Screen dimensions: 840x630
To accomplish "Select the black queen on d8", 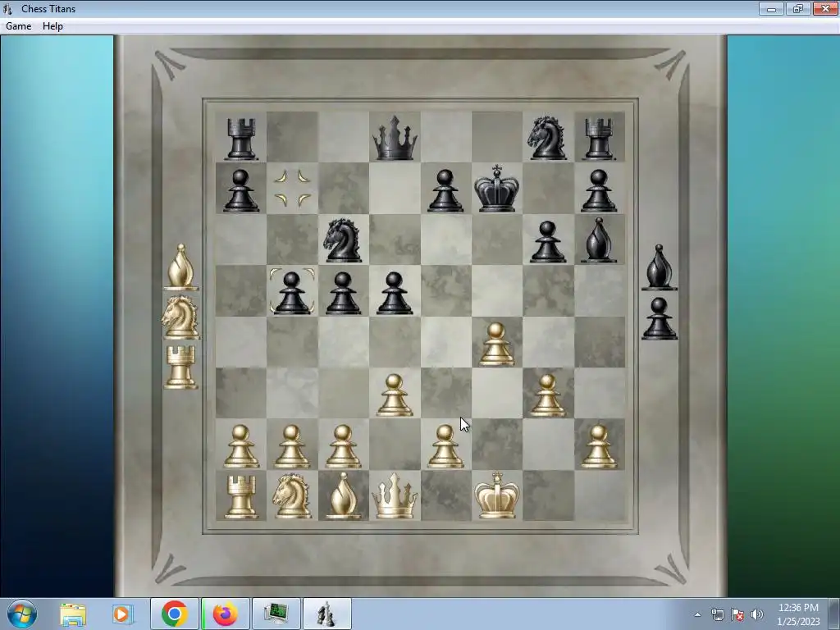I will [x=395, y=138].
